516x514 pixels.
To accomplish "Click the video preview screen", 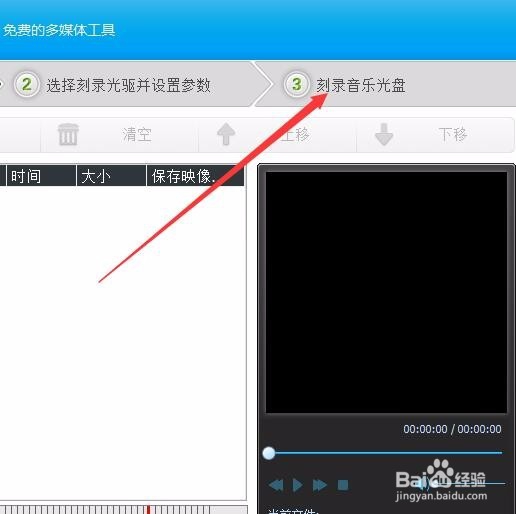I will coord(386,292).
